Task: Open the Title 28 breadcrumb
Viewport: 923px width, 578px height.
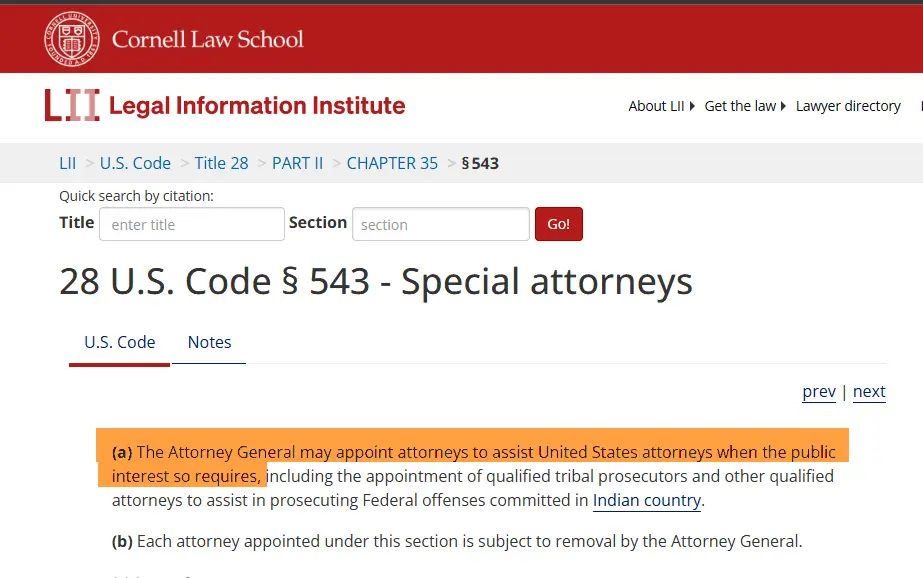Action: pyautogui.click(x=221, y=163)
